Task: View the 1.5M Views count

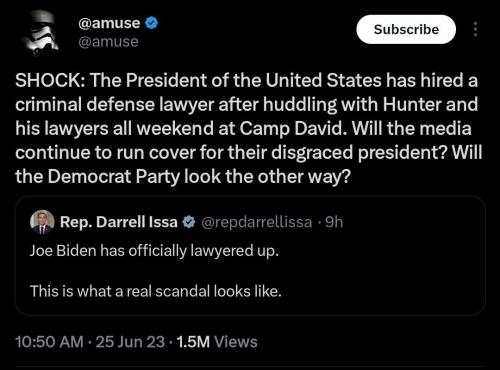Action: coord(217,342)
